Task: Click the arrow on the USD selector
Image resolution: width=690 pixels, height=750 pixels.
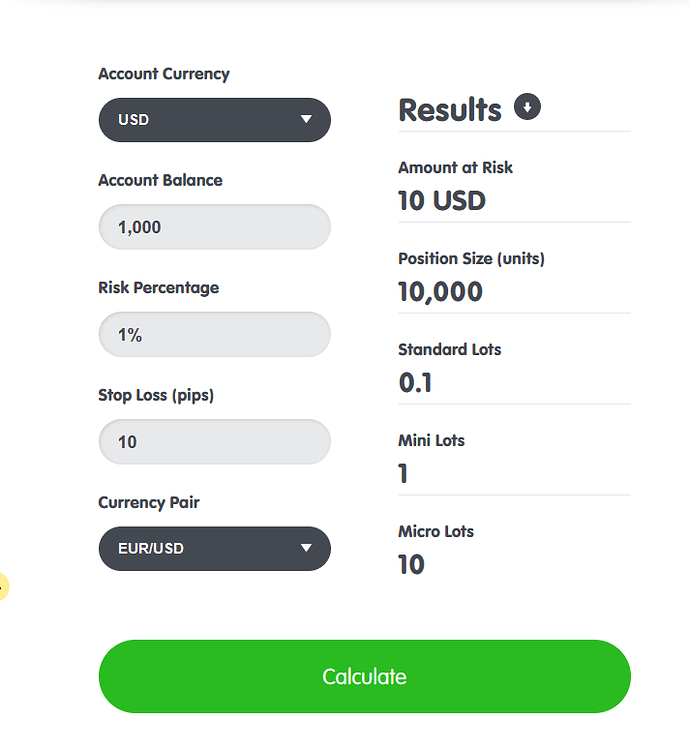Action: click(306, 119)
